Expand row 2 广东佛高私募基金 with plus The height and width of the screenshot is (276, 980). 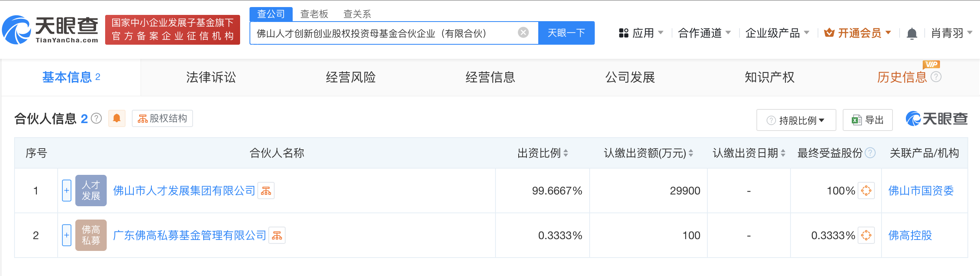coord(67,235)
